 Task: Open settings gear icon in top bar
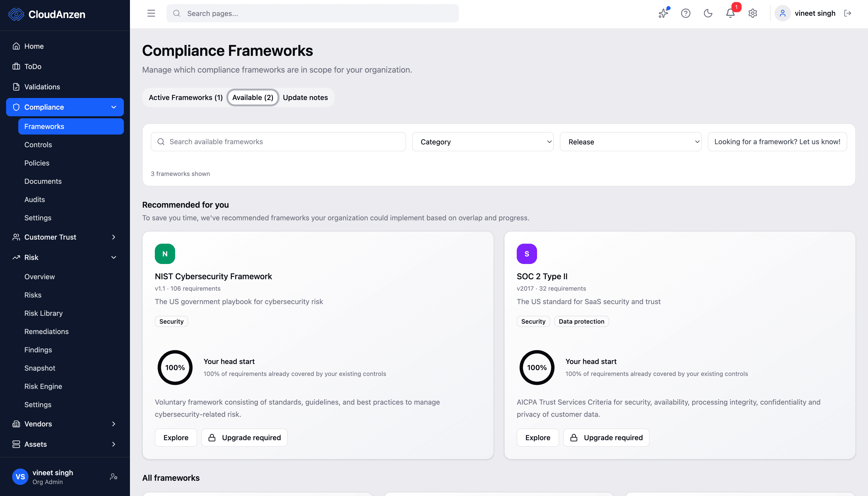pyautogui.click(x=753, y=13)
